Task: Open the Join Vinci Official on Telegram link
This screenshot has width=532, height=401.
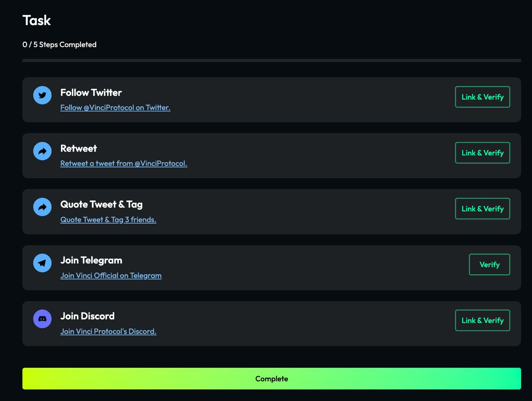Action: point(111,276)
